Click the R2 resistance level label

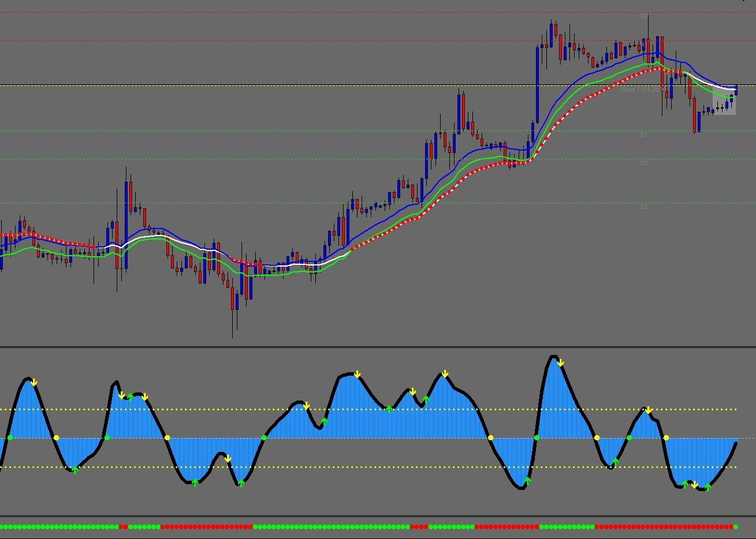[643, 17]
